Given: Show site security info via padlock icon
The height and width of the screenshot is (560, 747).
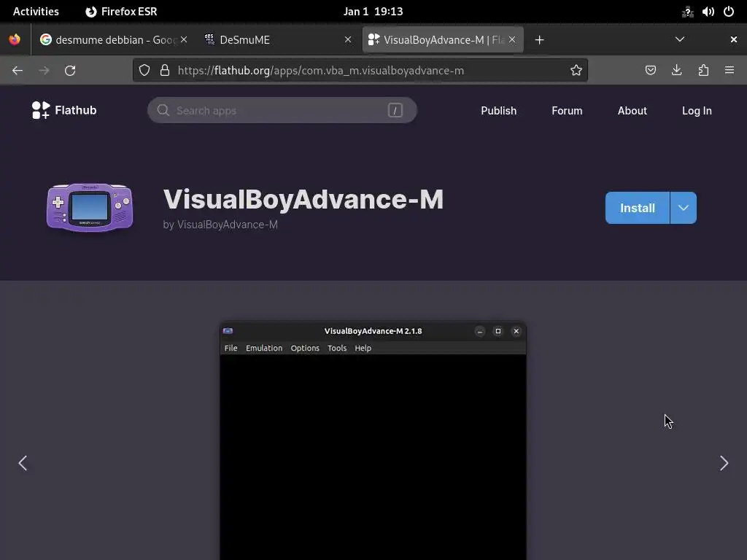Looking at the screenshot, I should point(165,71).
